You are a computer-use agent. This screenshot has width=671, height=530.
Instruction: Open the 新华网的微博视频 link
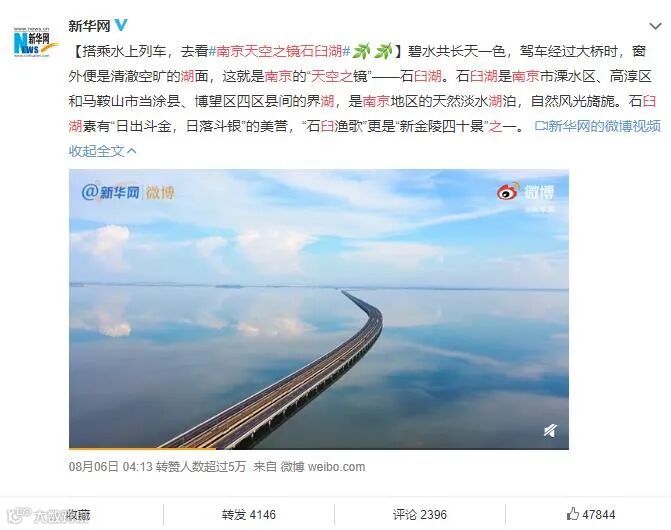coord(604,126)
